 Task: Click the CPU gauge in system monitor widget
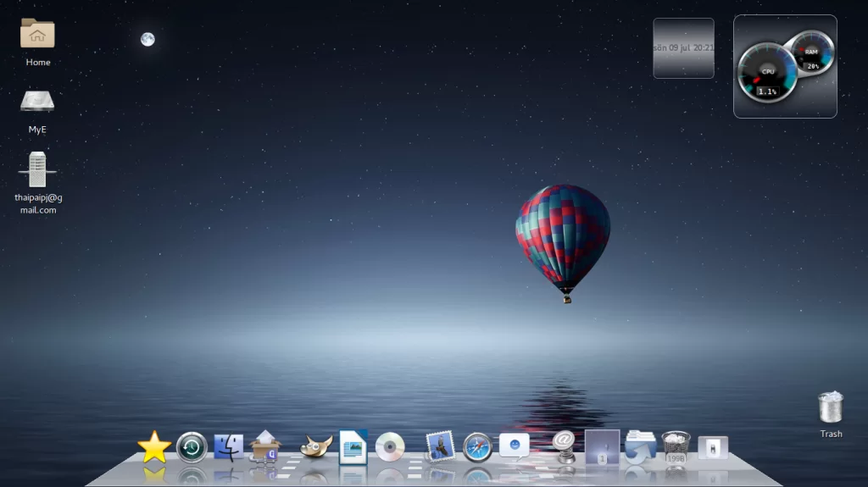coord(767,73)
